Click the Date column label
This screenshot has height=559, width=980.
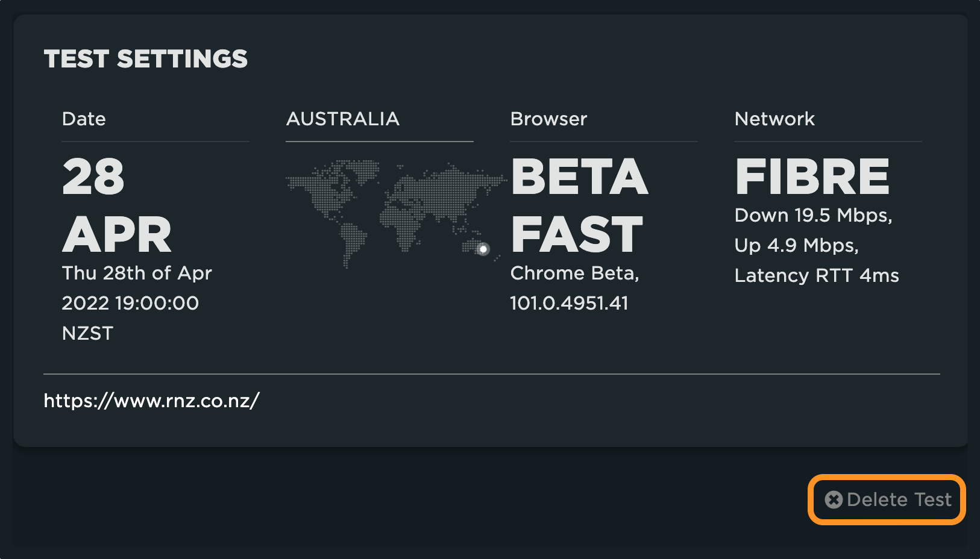click(x=84, y=119)
